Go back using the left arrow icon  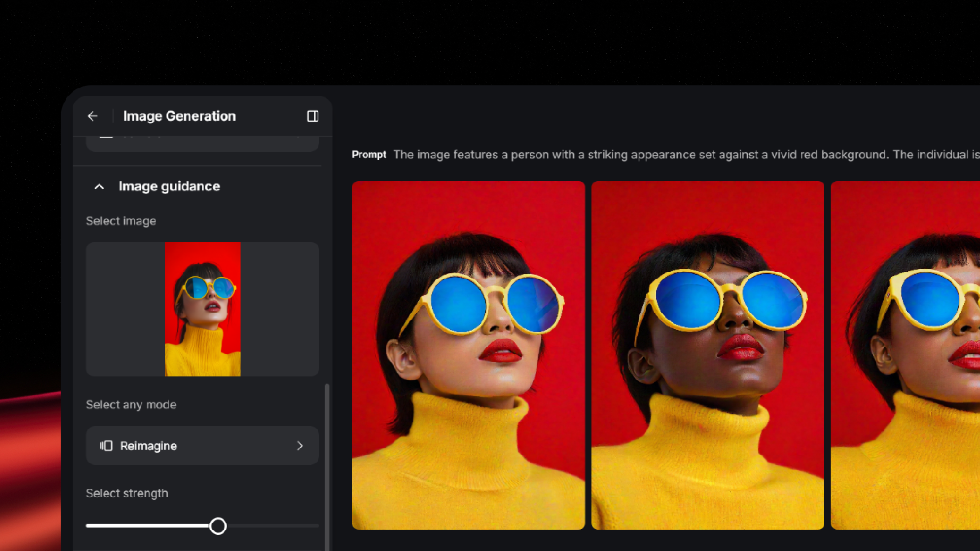92,116
